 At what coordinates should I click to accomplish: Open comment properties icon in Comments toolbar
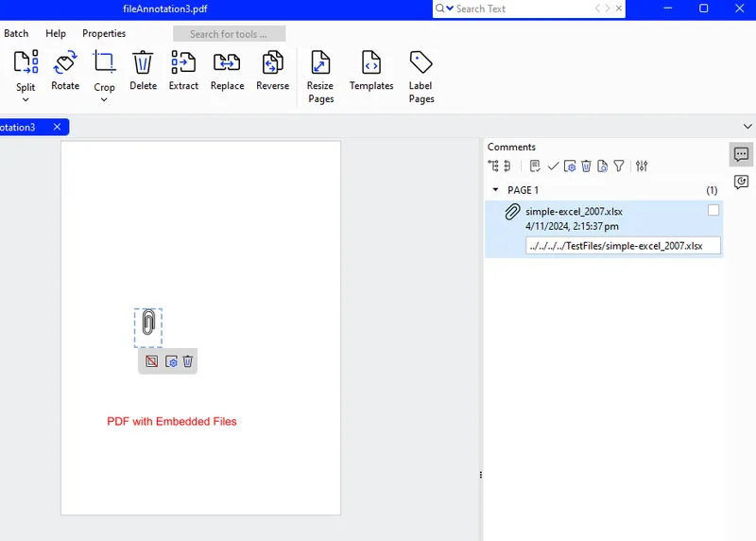(x=570, y=166)
